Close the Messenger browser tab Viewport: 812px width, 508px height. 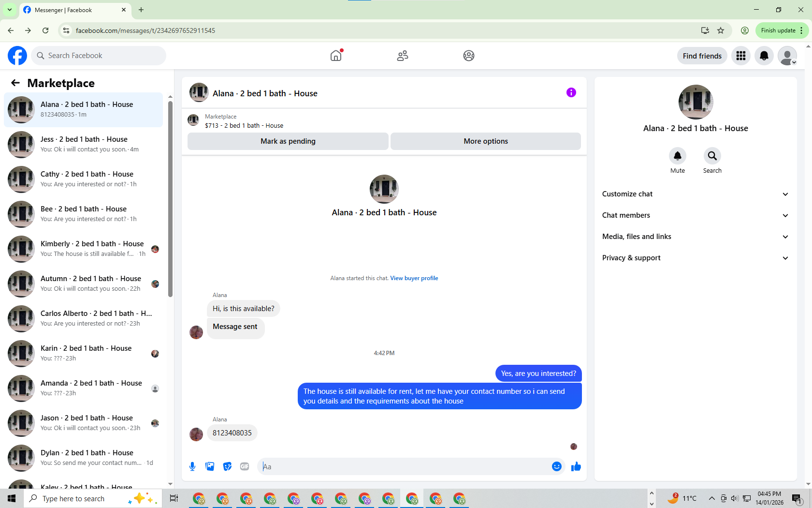124,10
